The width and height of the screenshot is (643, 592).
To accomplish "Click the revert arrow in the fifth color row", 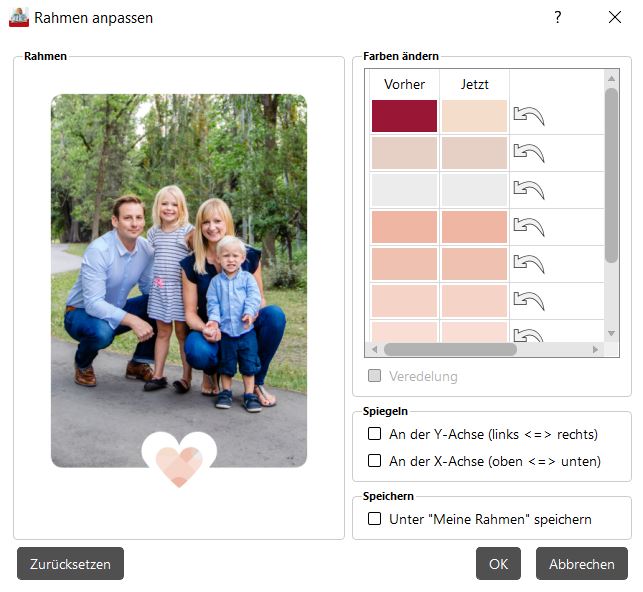I will pos(529,264).
